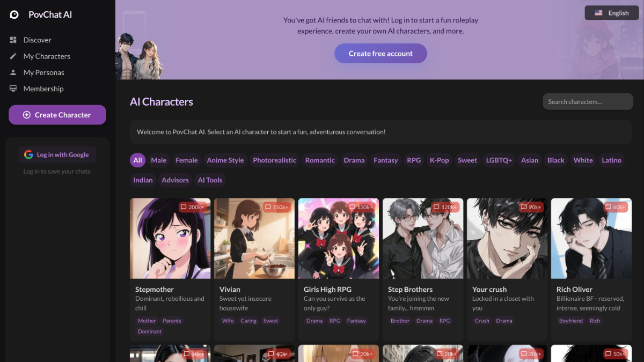Viewport: 644px width, 362px height.
Task: Select the K-Pop category filter
Action: coord(439,160)
